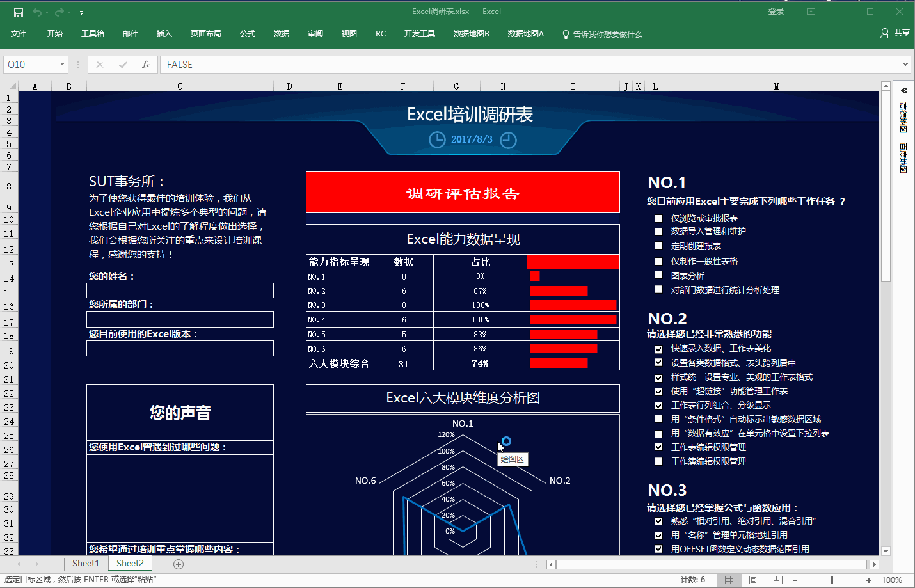Switch to the 开发工具 ribbon tab

[x=420, y=33]
